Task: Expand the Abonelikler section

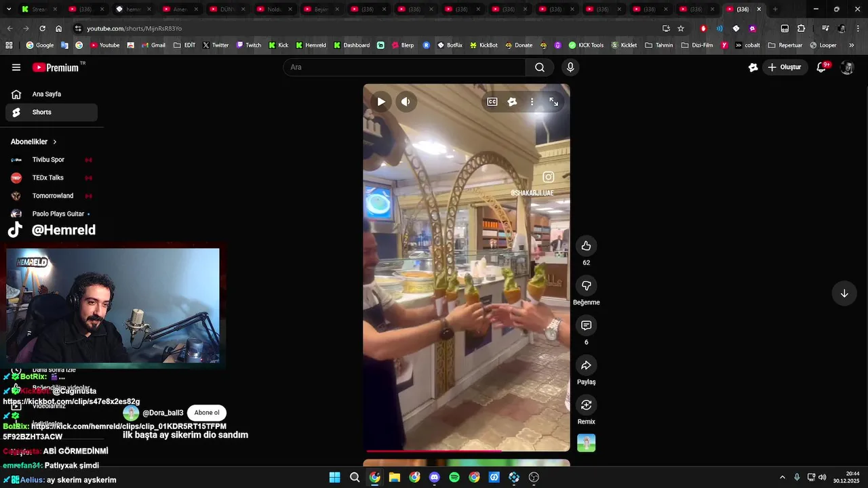Action: (34, 142)
